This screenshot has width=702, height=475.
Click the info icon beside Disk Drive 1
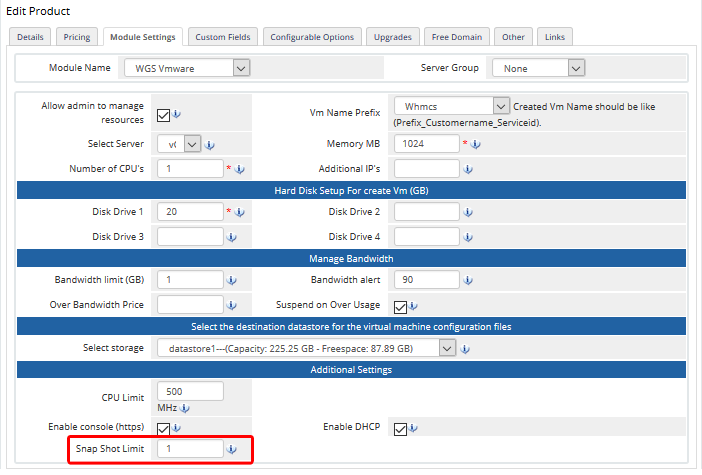click(x=240, y=212)
